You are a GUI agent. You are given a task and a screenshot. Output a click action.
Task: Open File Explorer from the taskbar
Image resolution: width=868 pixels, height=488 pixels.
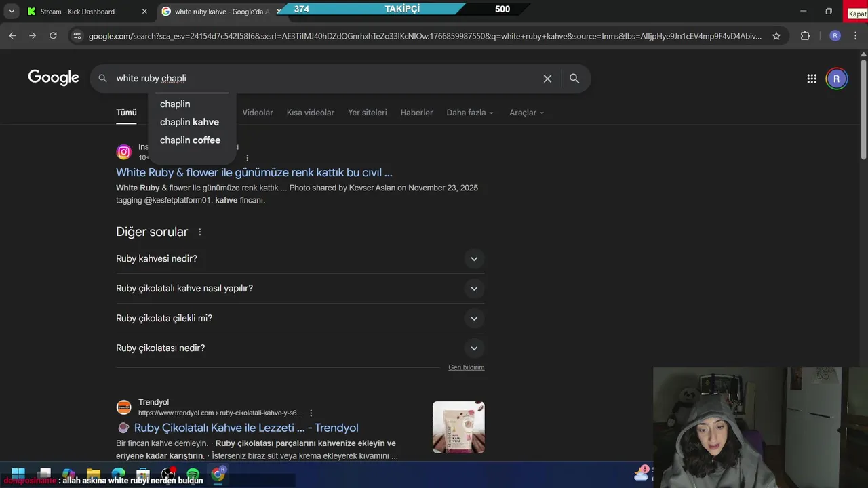[94, 474]
